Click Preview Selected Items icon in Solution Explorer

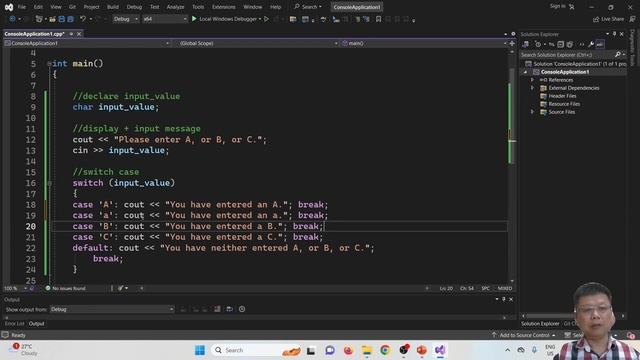(600, 44)
